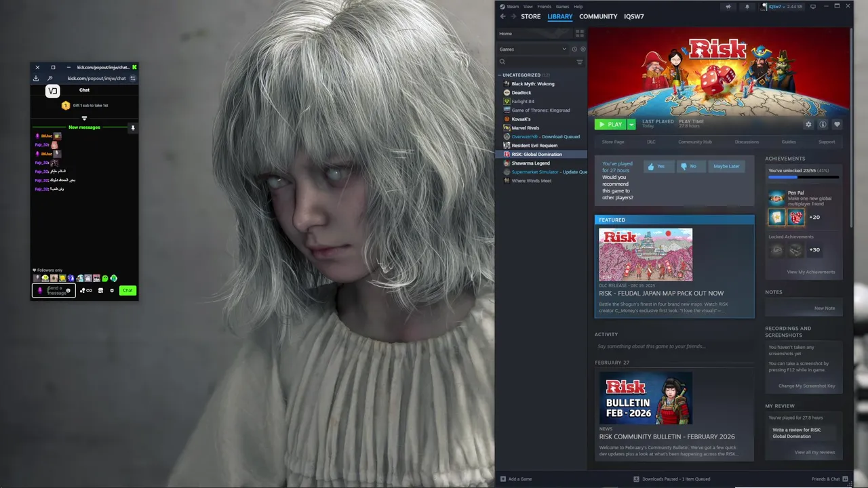Open the Steam menu
Viewport: 868px width, 488px height.
[514, 7]
